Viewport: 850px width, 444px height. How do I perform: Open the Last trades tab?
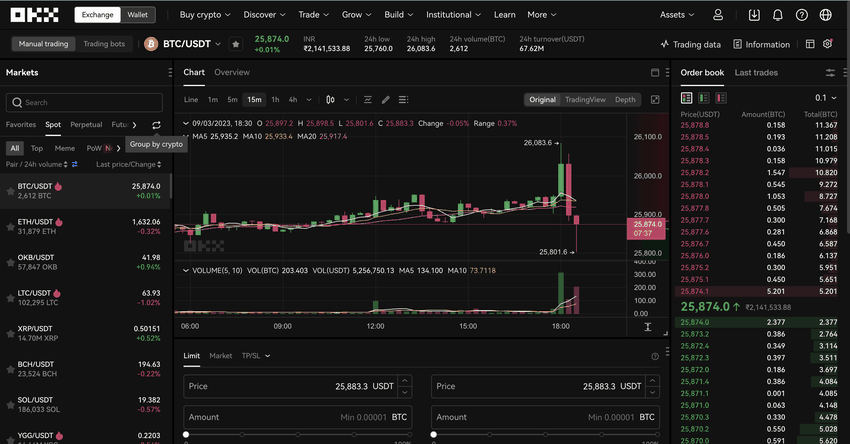[756, 73]
